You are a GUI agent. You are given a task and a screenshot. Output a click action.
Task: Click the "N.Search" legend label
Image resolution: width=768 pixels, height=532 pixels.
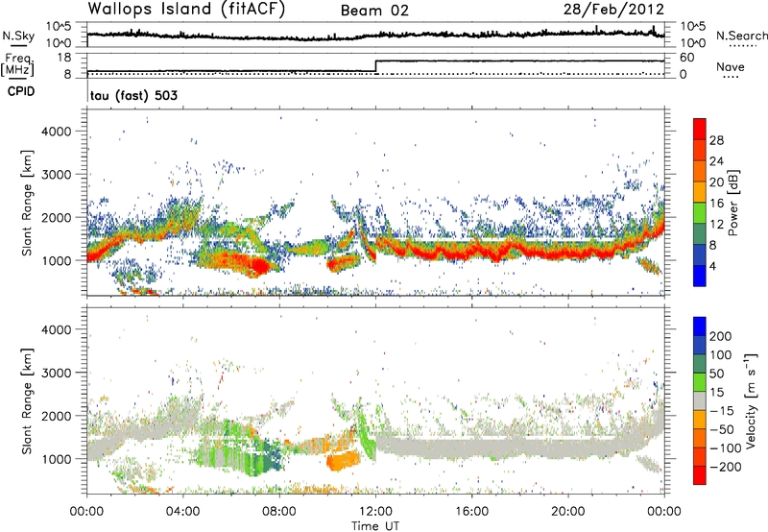point(742,36)
